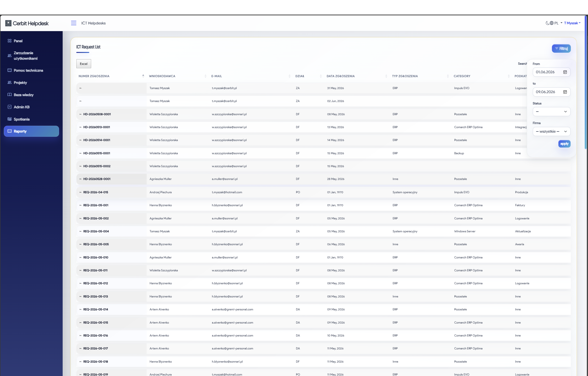Sort by the DATA ZGŁOSZENIA column
The width and height of the screenshot is (588, 376).
pyautogui.click(x=357, y=76)
